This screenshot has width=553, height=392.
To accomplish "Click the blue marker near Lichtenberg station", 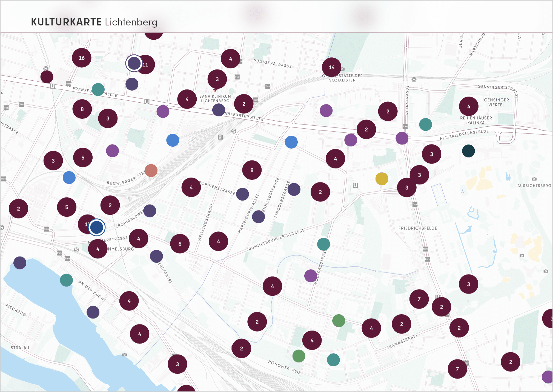I will click(x=173, y=140).
